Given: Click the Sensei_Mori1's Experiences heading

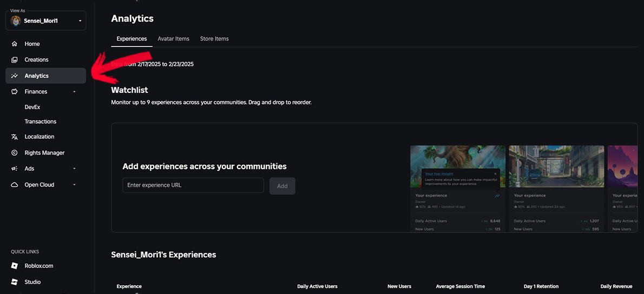Looking at the screenshot, I should click(x=163, y=255).
